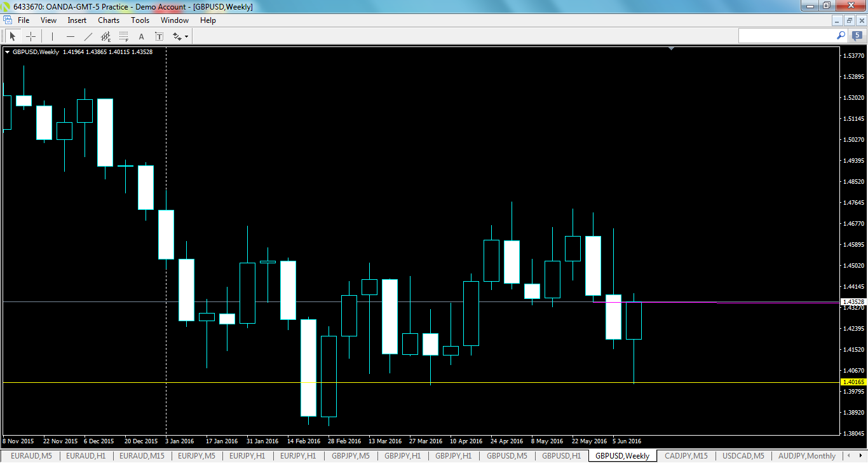868x463 pixels.
Task: Switch to the CADJPY,M15 chart tab
Action: click(x=686, y=456)
